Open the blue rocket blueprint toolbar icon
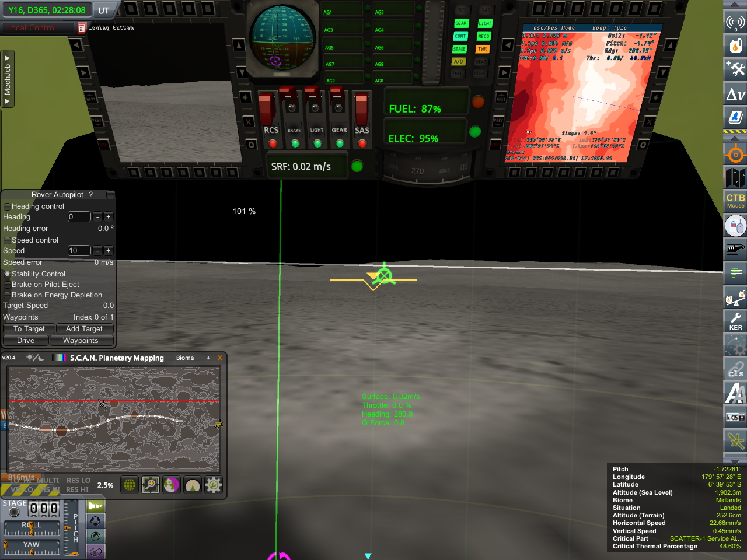Screen dimensions: 747x560 point(735,117)
